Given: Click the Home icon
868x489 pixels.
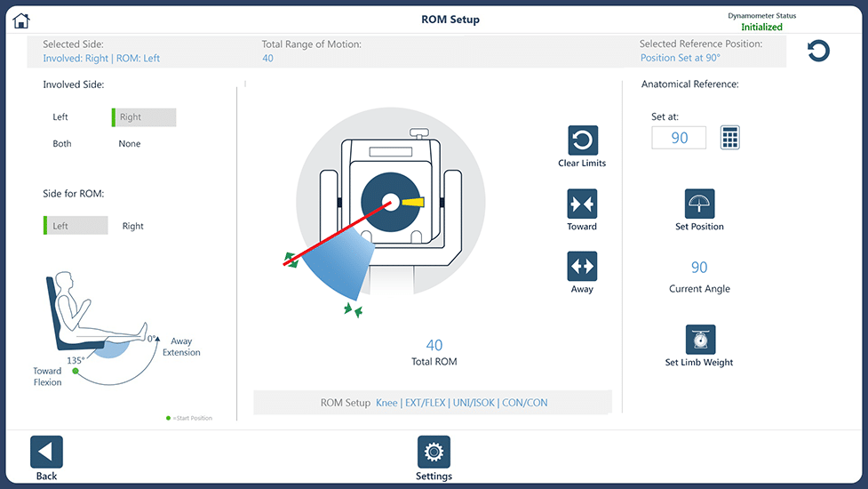Looking at the screenshot, I should pyautogui.click(x=21, y=20).
